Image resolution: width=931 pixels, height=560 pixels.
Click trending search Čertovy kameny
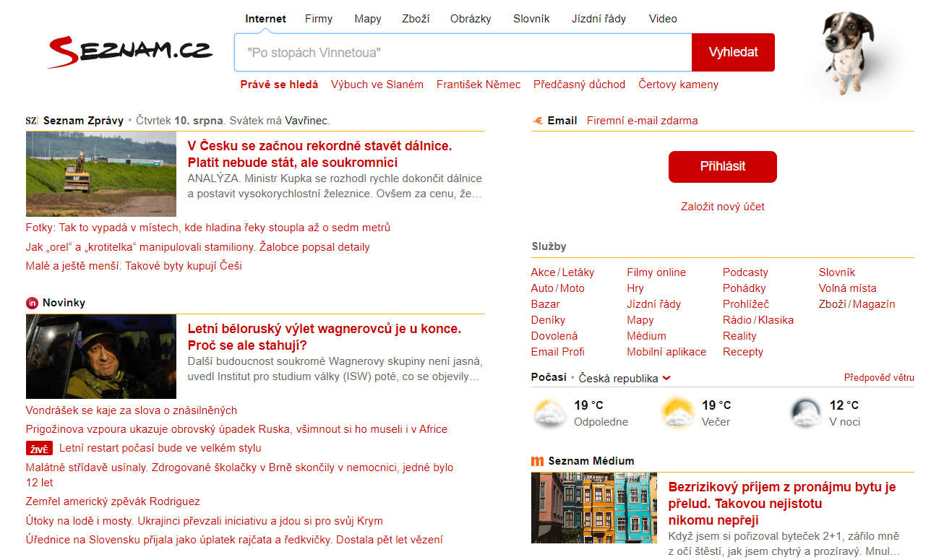(678, 85)
